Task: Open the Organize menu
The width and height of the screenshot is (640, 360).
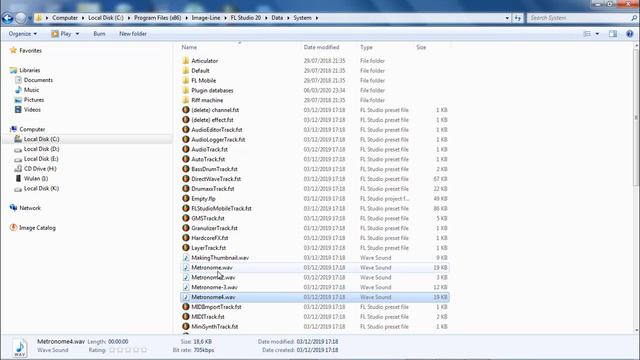Action: point(22,34)
